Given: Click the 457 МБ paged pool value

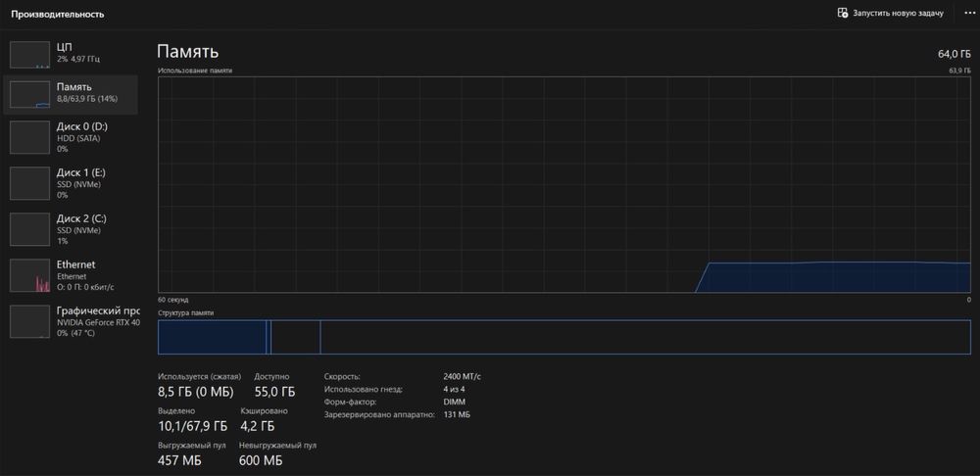Looking at the screenshot, I should (180, 461).
